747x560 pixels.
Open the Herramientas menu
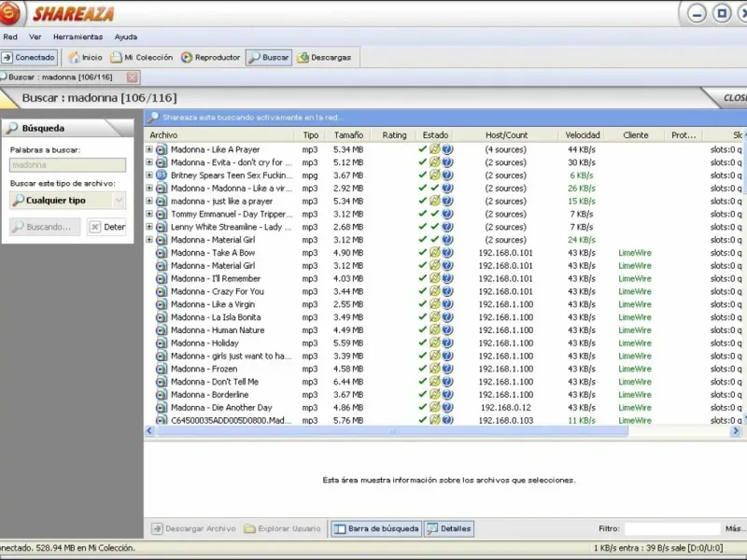78,37
